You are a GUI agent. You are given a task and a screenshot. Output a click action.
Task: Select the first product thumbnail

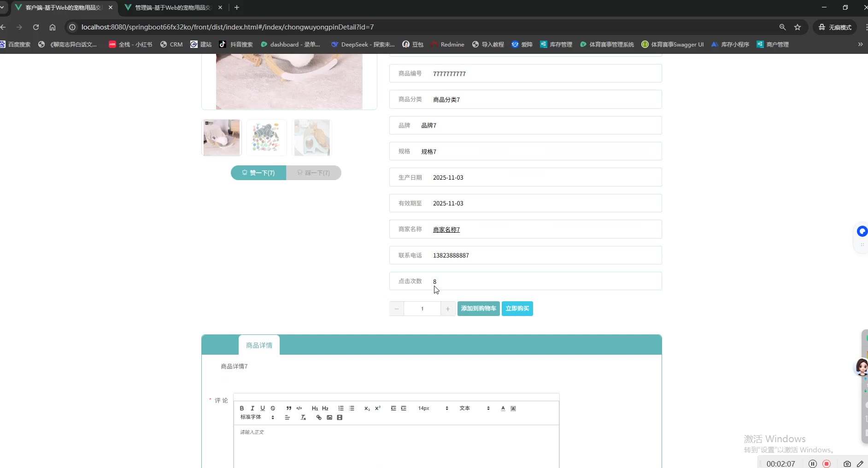222,138
